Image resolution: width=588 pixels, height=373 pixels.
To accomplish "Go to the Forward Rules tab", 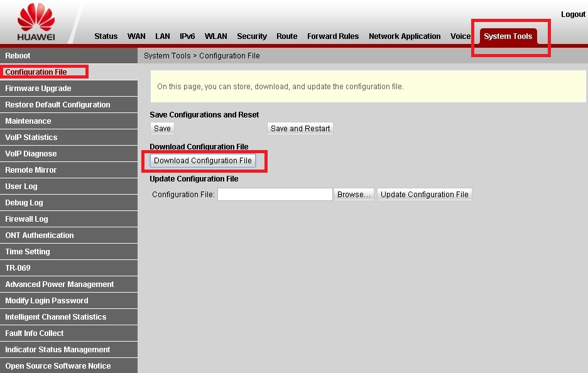I will pyautogui.click(x=332, y=36).
